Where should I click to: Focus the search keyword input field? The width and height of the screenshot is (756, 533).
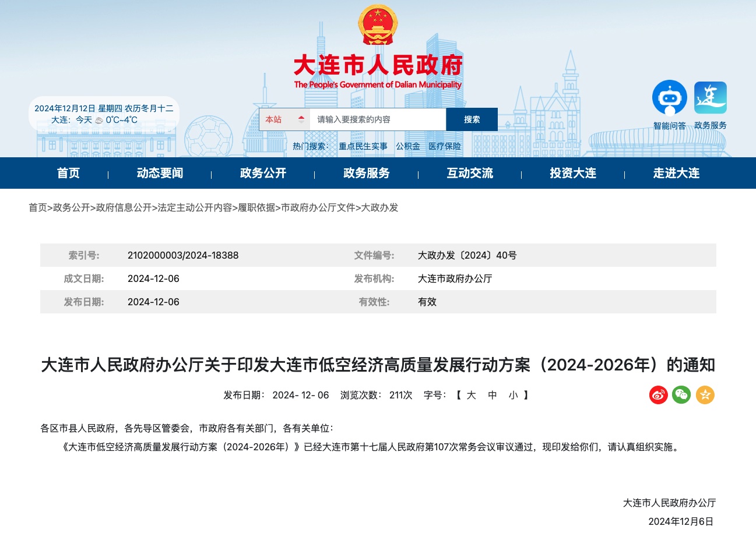pyautogui.click(x=378, y=119)
